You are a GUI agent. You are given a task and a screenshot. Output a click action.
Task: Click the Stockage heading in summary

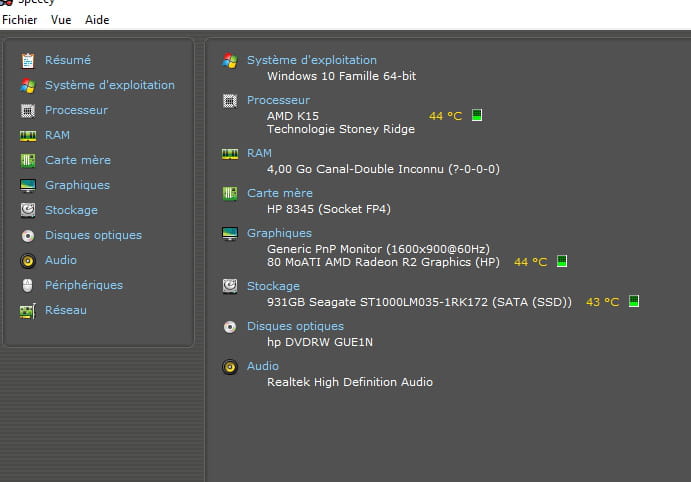[273, 286]
